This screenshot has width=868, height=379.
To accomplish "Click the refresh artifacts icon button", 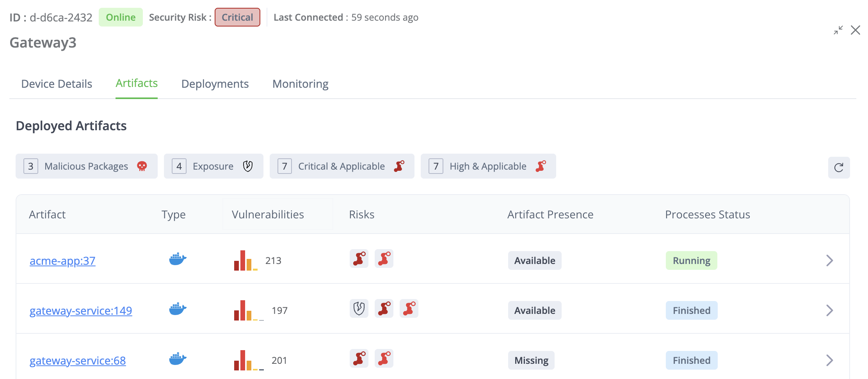I will pyautogui.click(x=839, y=168).
